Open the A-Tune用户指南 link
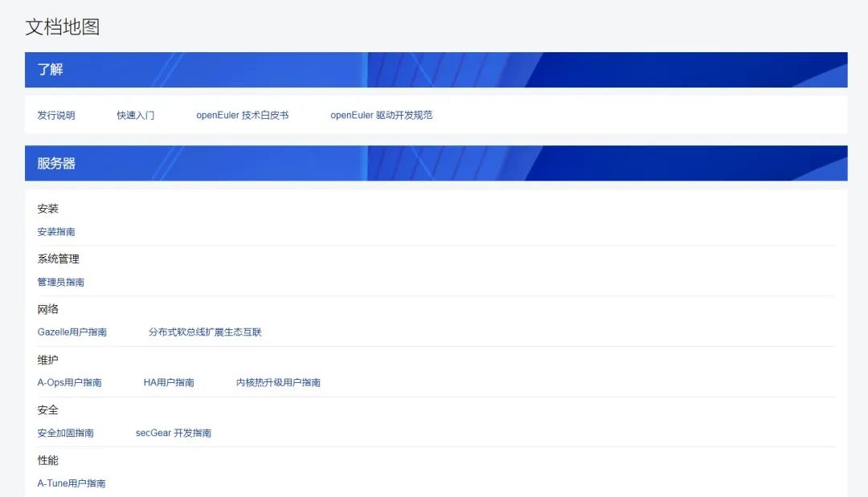The image size is (868, 497). pyautogui.click(x=72, y=483)
